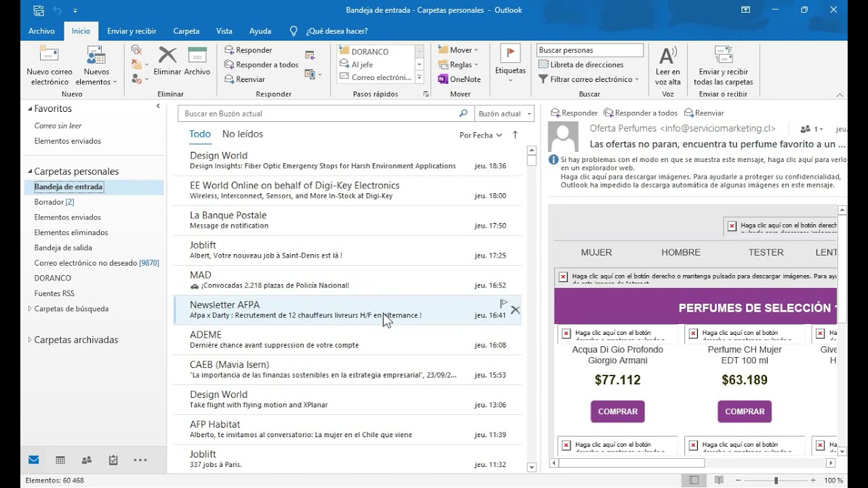Open the Nuevos elementos button
The width and height of the screenshot is (868, 488).
pos(96,66)
